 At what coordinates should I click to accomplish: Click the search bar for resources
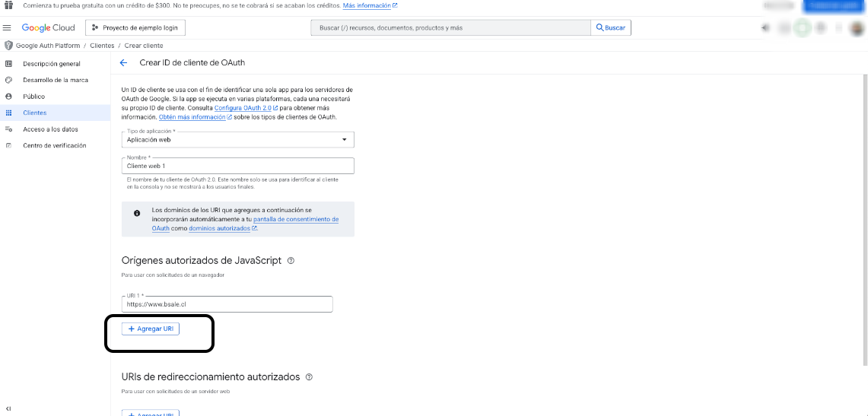(x=451, y=27)
